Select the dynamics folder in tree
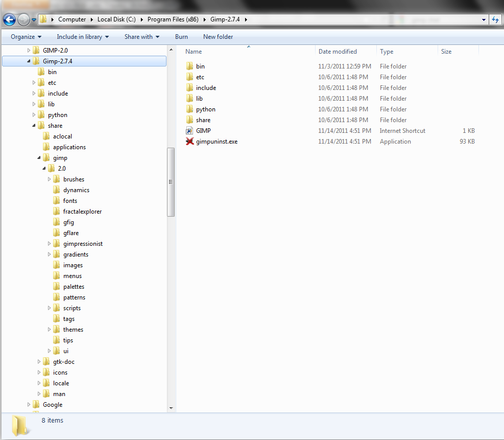Viewport: 504px width, 440px height. coord(71,190)
